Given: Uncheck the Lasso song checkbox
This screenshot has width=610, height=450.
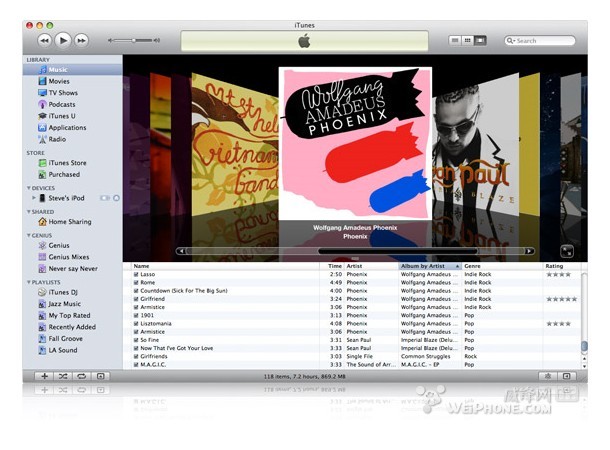Looking at the screenshot, I should click(x=136, y=274).
